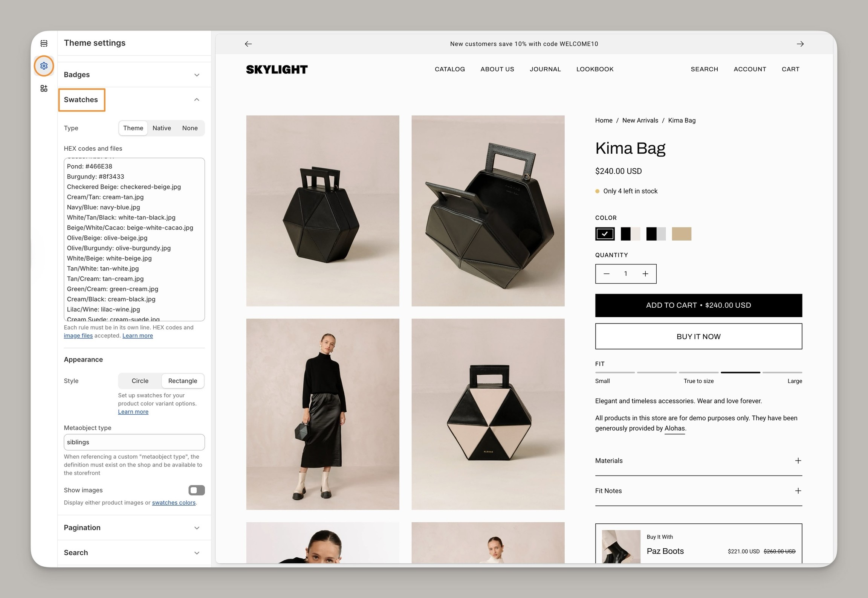
Task: Open the Sections icon in left sidebar
Action: [x=44, y=44]
